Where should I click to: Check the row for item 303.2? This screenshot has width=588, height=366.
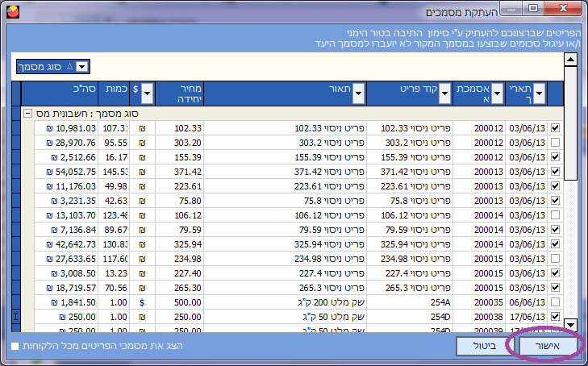point(555,142)
